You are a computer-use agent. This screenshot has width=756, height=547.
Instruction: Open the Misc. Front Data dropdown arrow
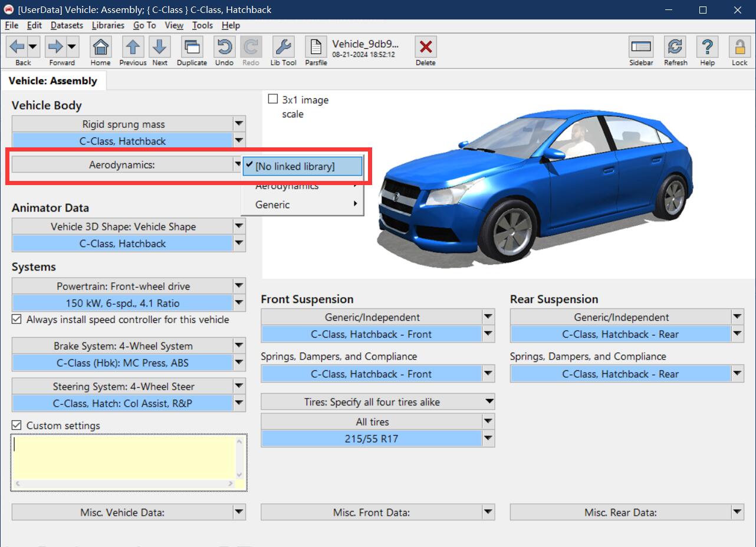(x=488, y=512)
